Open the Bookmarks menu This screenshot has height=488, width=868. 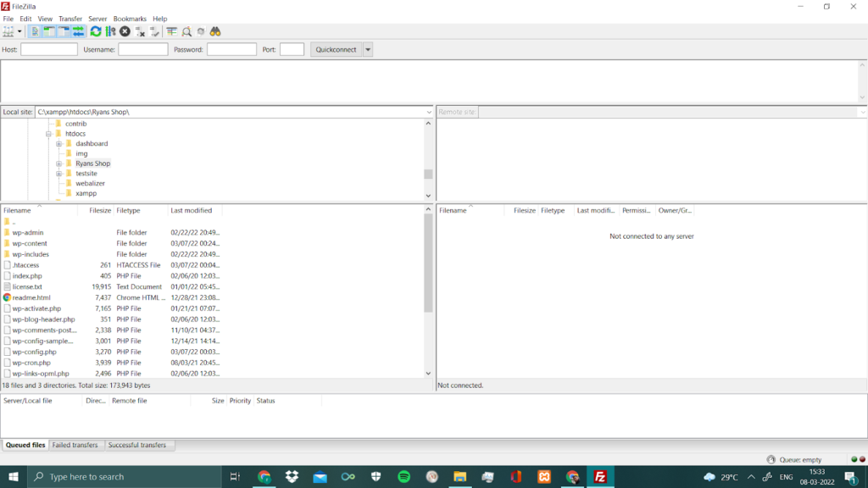pos(130,19)
